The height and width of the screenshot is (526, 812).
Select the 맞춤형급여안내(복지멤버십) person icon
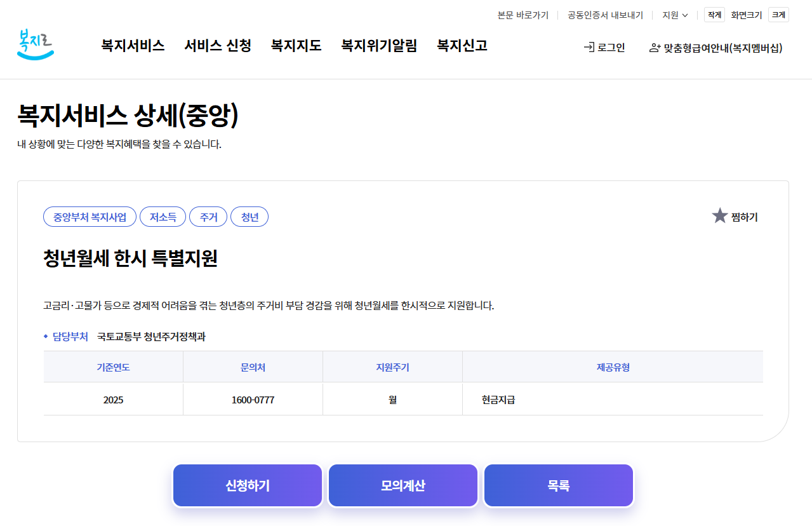click(655, 48)
